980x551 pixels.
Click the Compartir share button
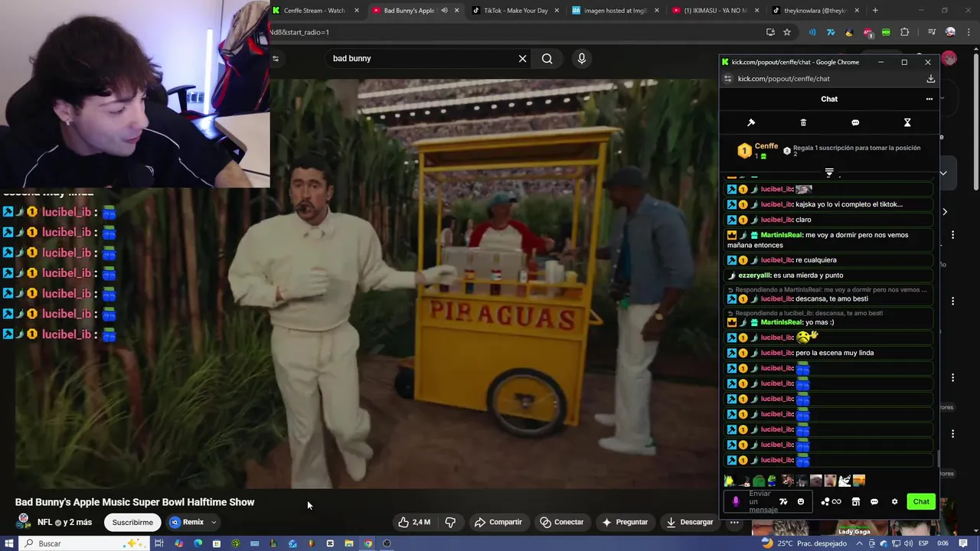[x=498, y=522]
